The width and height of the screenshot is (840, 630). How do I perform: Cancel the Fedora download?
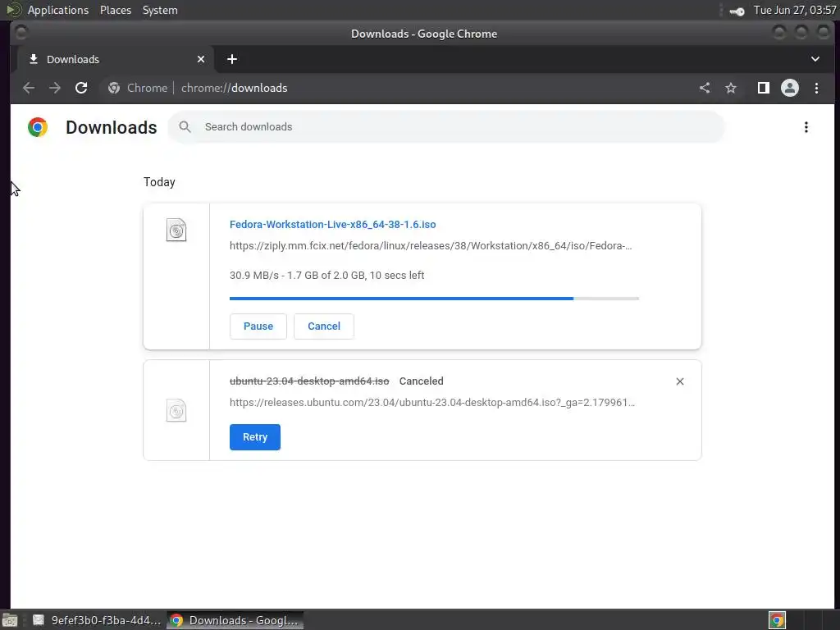324,326
